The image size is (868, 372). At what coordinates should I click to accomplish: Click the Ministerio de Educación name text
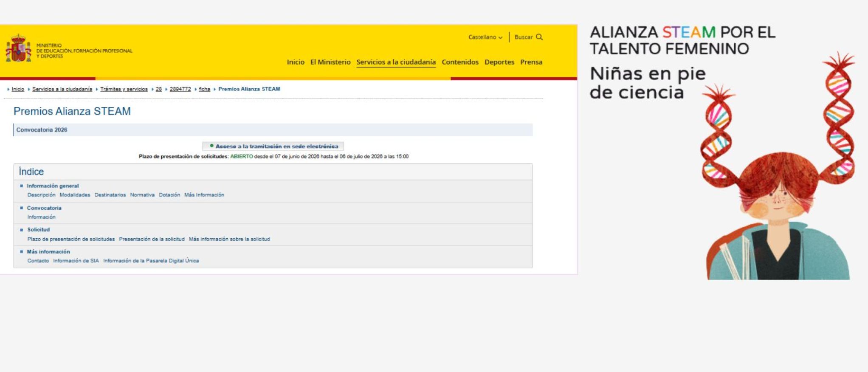click(x=85, y=51)
